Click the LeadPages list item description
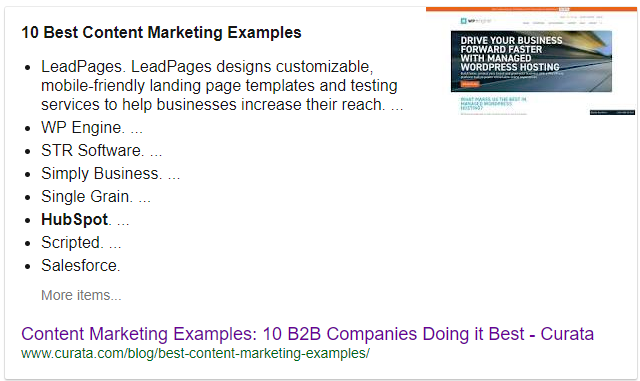 click(222, 85)
